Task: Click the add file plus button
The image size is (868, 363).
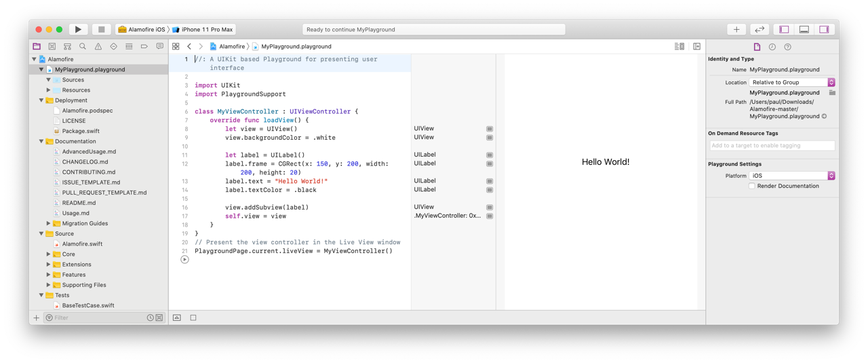Action: pyautogui.click(x=37, y=318)
